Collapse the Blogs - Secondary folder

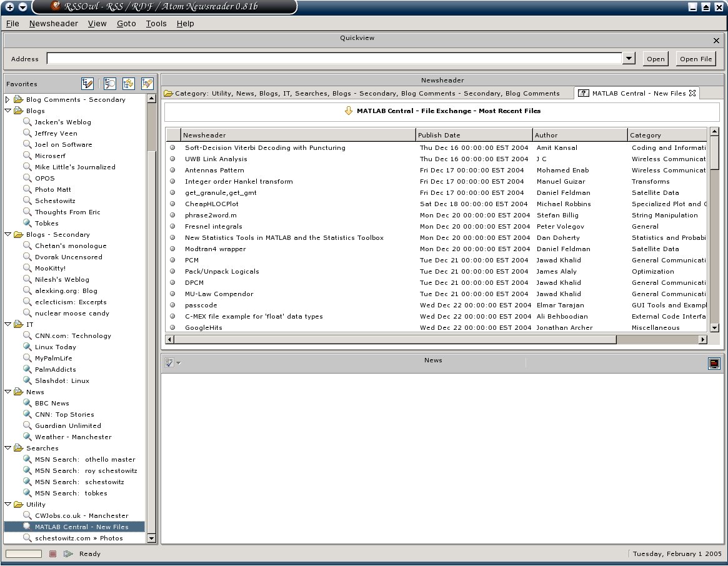click(x=8, y=234)
